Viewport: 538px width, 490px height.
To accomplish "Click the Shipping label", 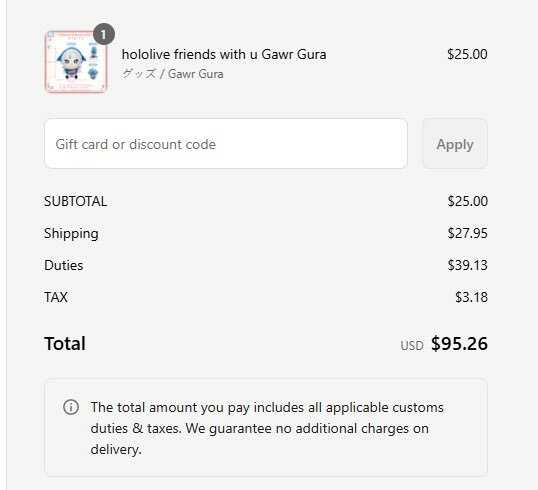I will [x=71, y=234].
